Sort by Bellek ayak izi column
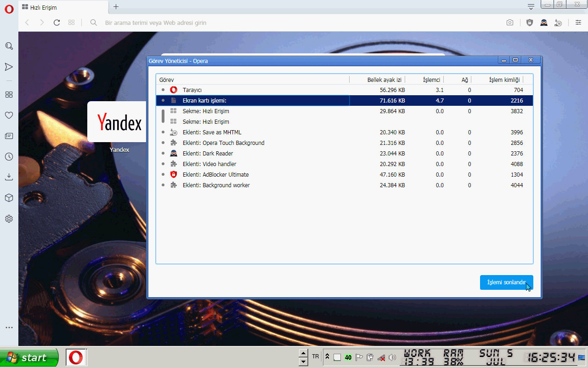588x368 pixels. coord(378,80)
